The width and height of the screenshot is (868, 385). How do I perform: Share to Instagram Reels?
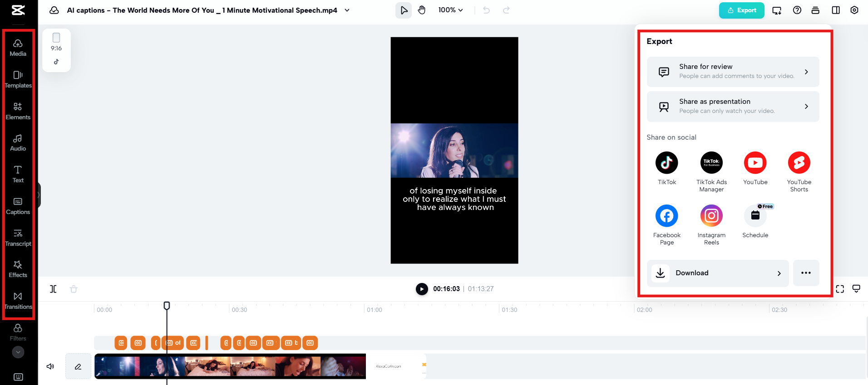(x=711, y=216)
